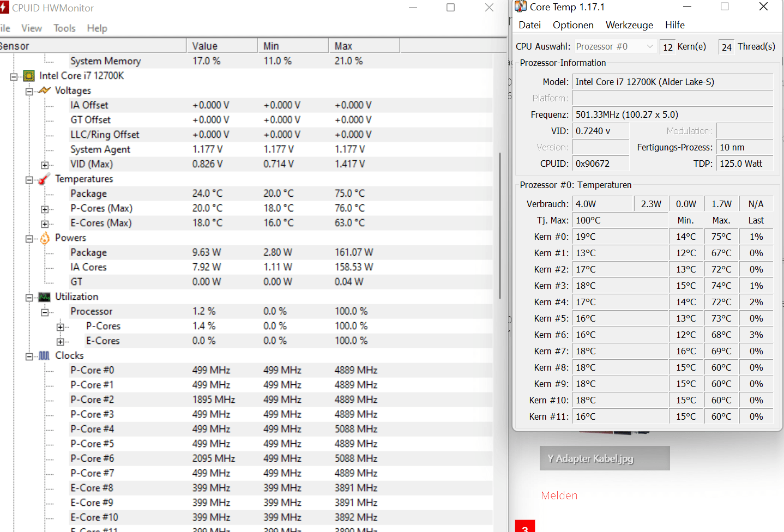Screen dimensions: 784x532
Task: Click the Verbrauch 4.0W field
Action: pyautogui.click(x=602, y=204)
